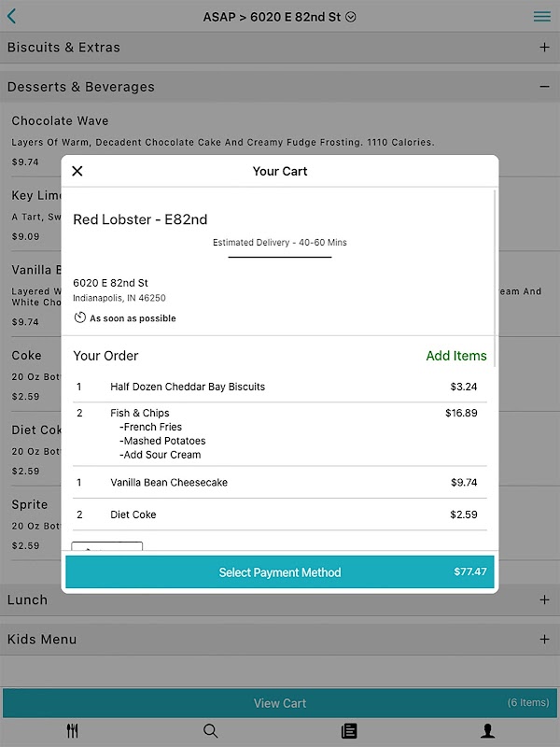Tap the search magnifier icon
The height and width of the screenshot is (747, 560).
point(211,731)
